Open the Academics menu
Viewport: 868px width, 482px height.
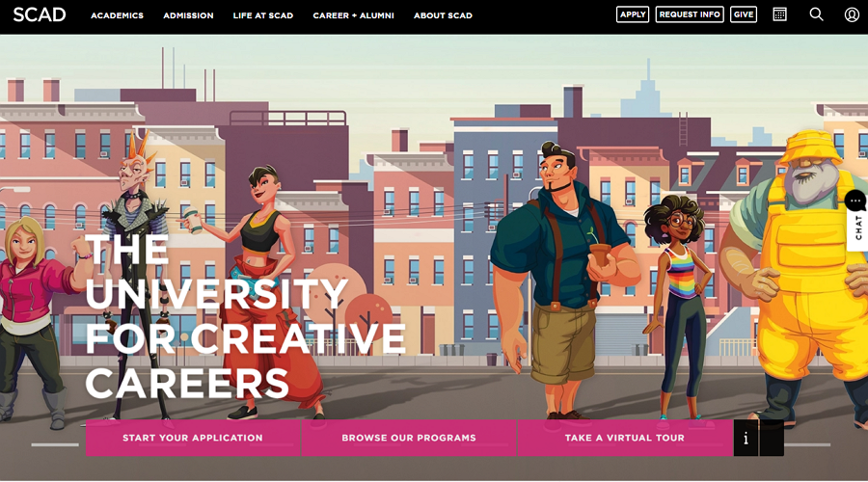point(117,15)
